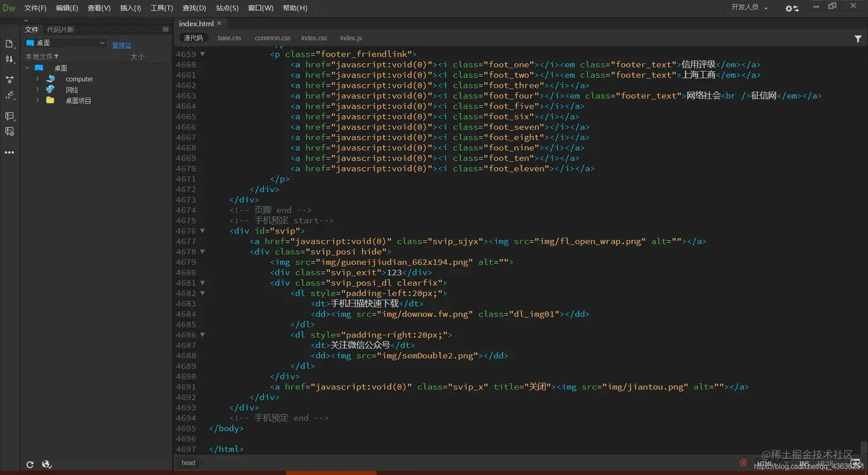Screen dimensions: 868x475
Task: Open the 站点(S) menu
Action: tap(227, 8)
